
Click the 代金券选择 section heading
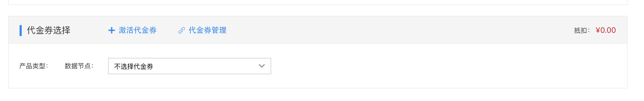(x=49, y=30)
